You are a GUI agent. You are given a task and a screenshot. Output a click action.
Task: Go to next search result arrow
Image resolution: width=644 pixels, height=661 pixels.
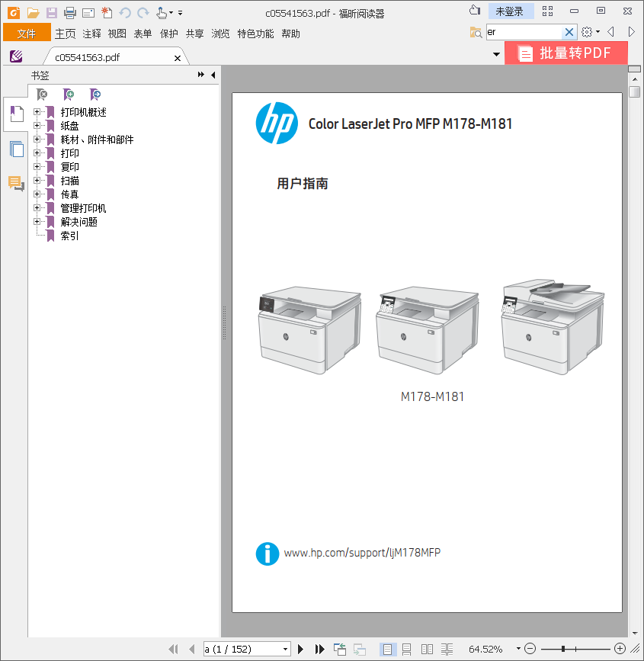[631, 32]
